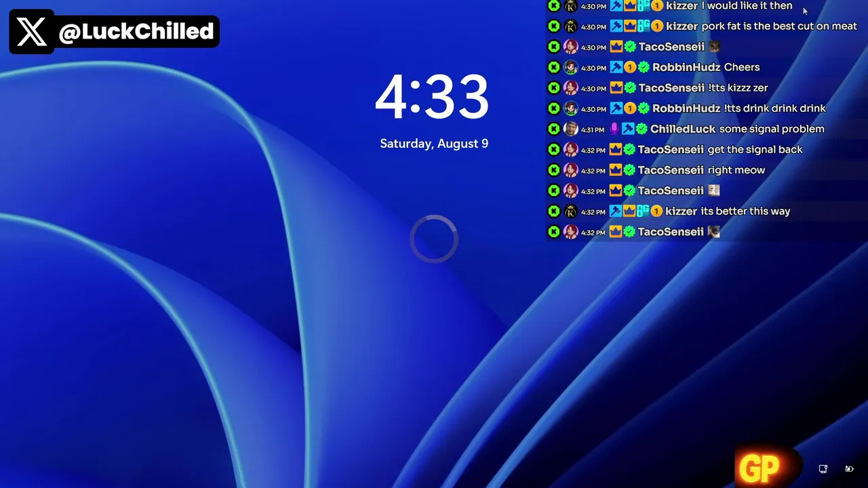Click OG badge on 'its better this way' row
Image resolution: width=868 pixels, height=488 pixels.
coord(643,211)
